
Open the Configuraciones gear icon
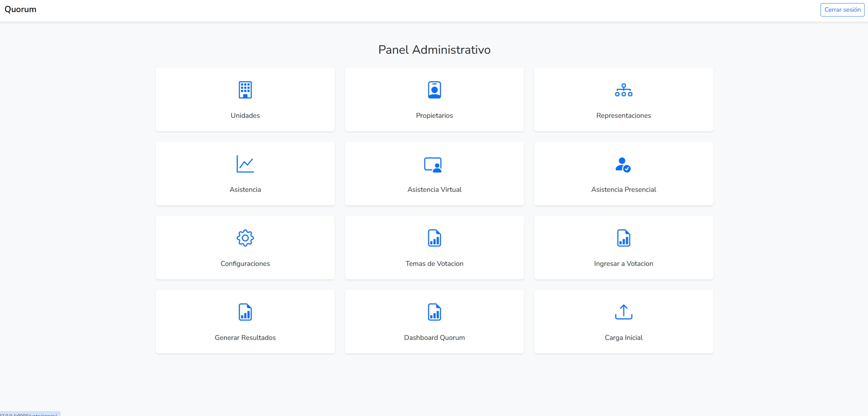click(245, 238)
